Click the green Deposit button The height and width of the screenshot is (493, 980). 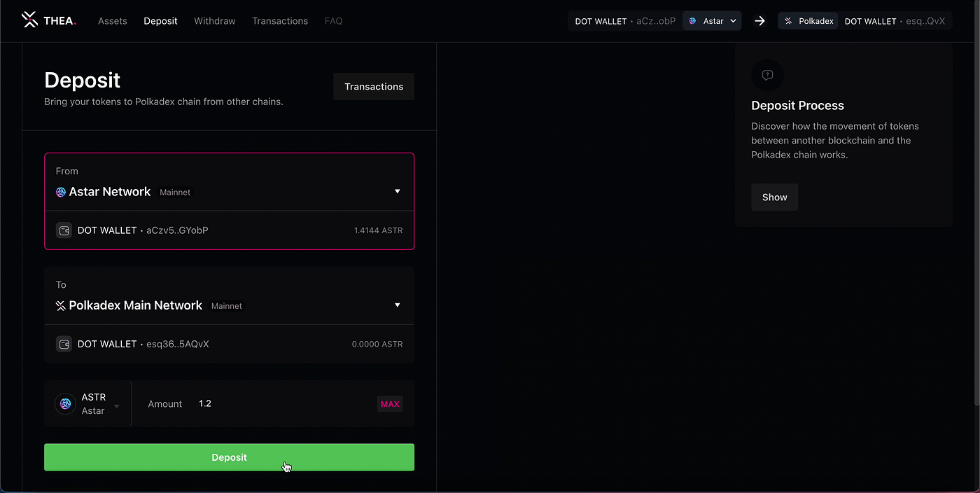click(x=229, y=457)
